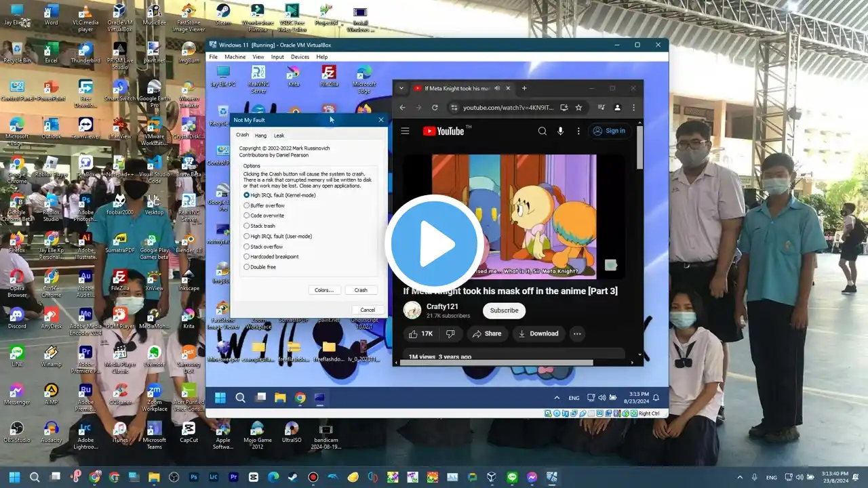Open Oracle VM VirtualBox host desktop shortcut
Image resolution: width=868 pixels, height=488 pixels.
pos(120,17)
